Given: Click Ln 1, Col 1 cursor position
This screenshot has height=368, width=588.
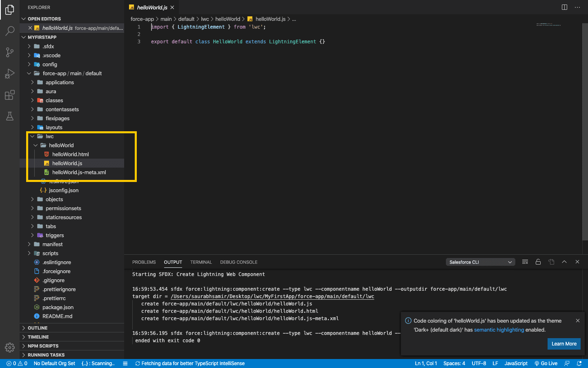Looking at the screenshot, I should [x=426, y=364].
